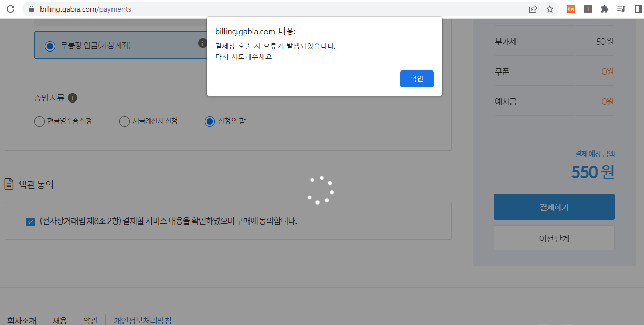Click the 0원 value in 예치금 row

[x=608, y=101]
